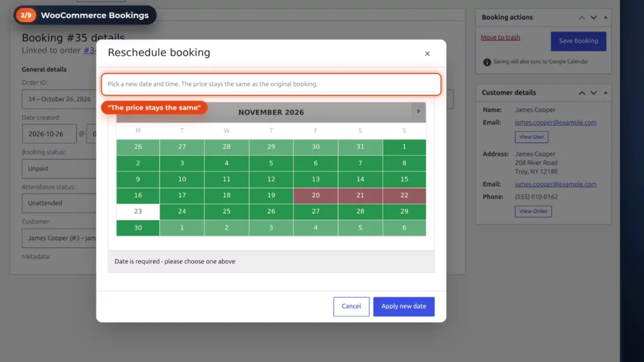Click Save Booking button

pos(579,41)
